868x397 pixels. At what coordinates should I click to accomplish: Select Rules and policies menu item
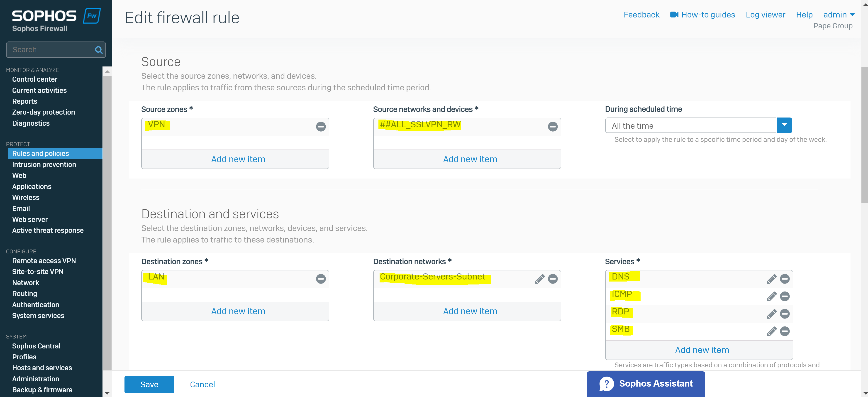click(x=55, y=153)
